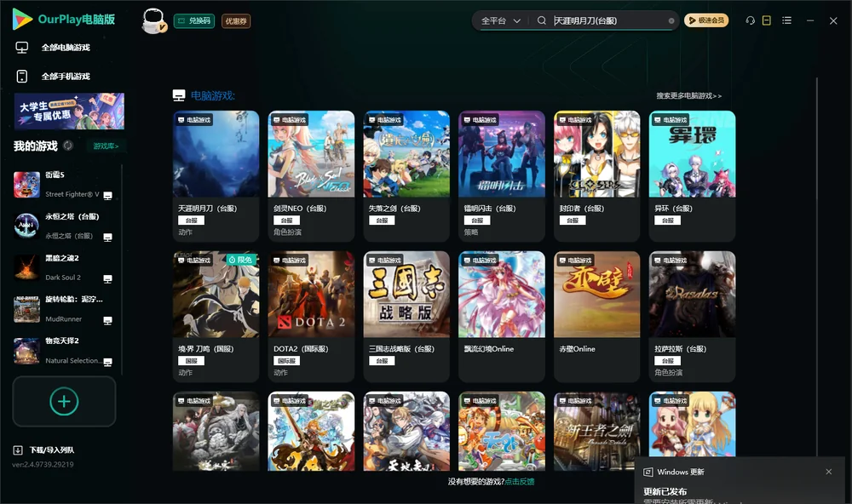The width and height of the screenshot is (852, 504).
Task: Click PC icon beside MudRunner
Action: click(x=107, y=321)
